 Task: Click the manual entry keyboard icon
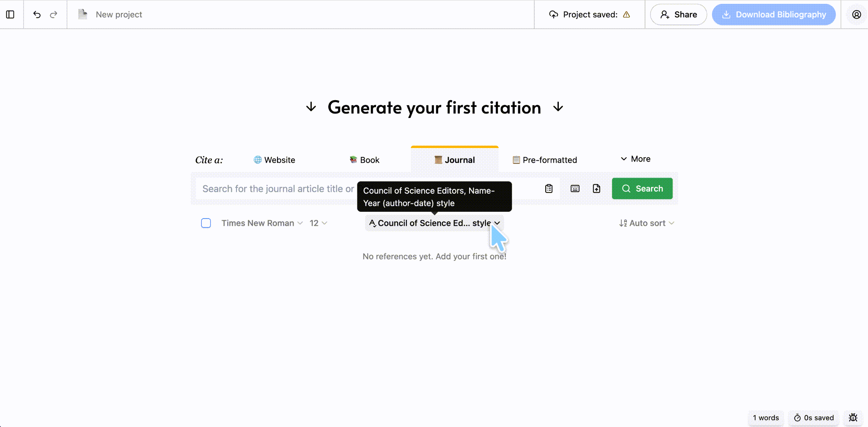[x=575, y=189]
